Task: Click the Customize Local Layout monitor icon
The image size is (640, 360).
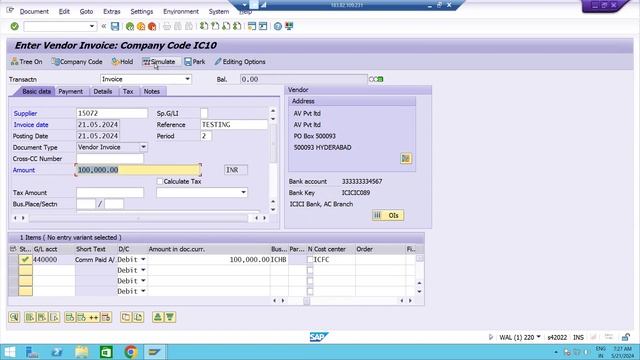Action: [x=289, y=27]
